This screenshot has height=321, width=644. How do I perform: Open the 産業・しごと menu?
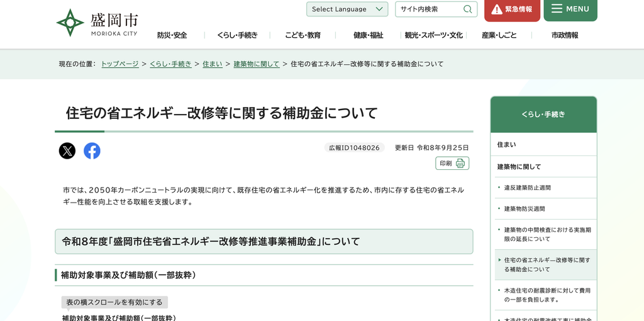pos(499,35)
